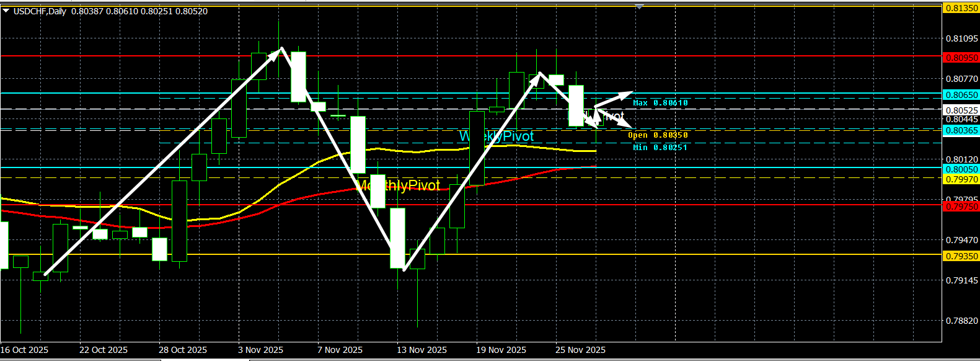Click the 0.80950 red price tag
Screen dimensions: 980x361
coord(961,58)
